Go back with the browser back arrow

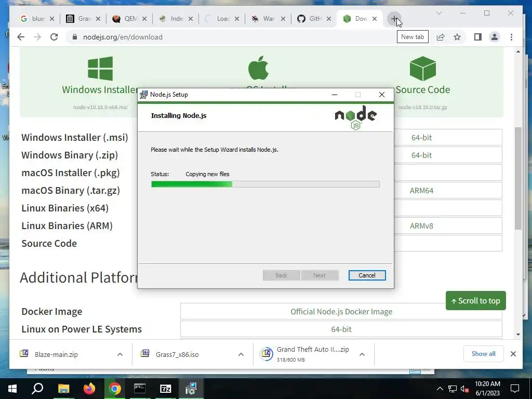pyautogui.click(x=21, y=37)
